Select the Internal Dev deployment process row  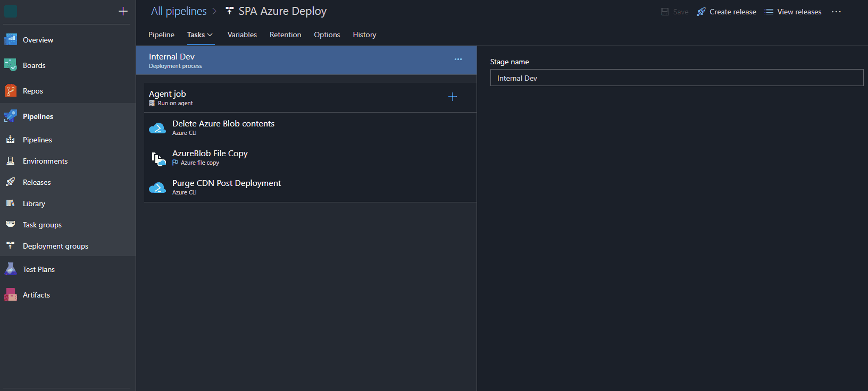[306, 60]
